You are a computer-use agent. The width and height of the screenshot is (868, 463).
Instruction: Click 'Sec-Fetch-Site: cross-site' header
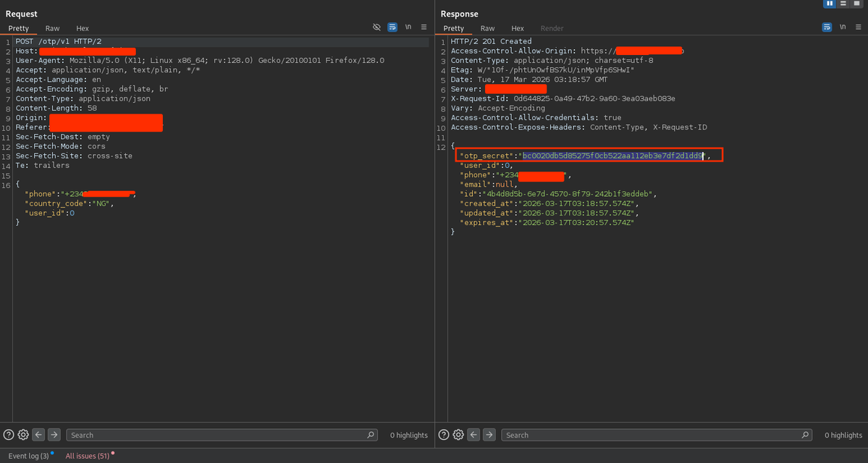(74, 156)
